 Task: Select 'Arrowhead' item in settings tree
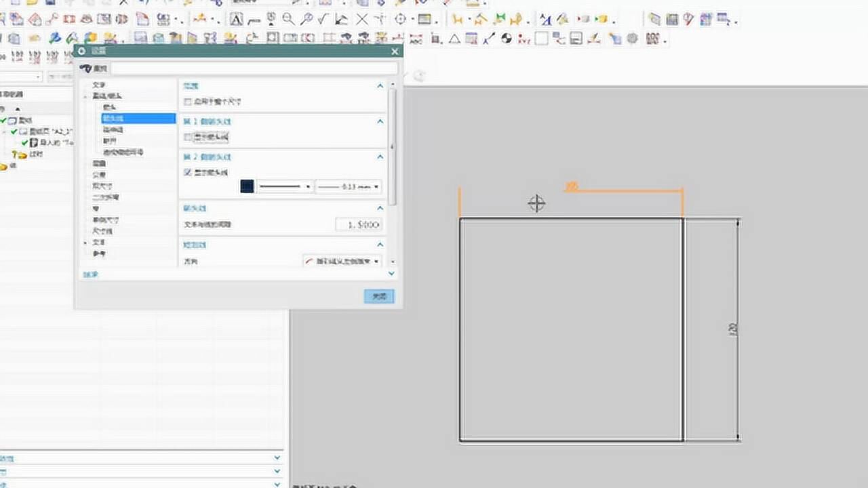tap(108, 107)
